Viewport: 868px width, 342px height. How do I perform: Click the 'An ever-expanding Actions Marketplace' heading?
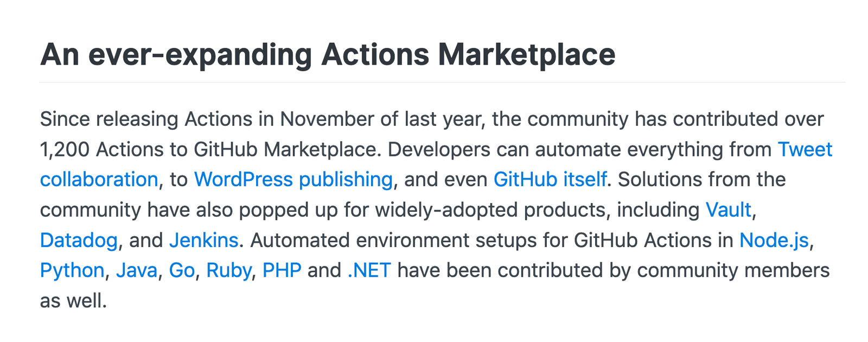pos(328,55)
